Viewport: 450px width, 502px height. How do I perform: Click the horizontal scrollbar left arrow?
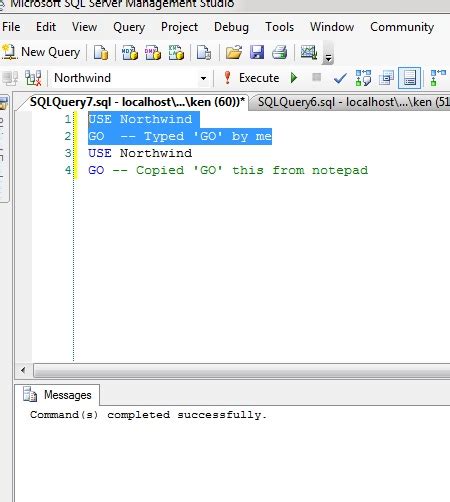click(x=23, y=370)
